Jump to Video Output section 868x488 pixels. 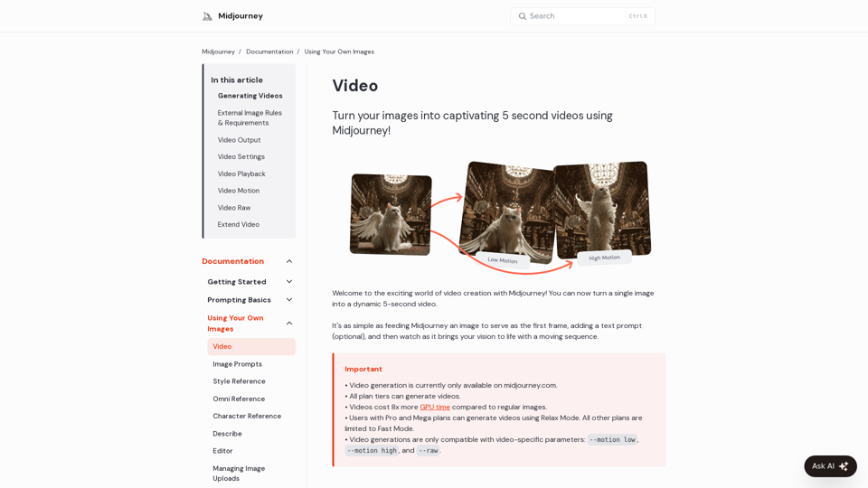coord(239,140)
